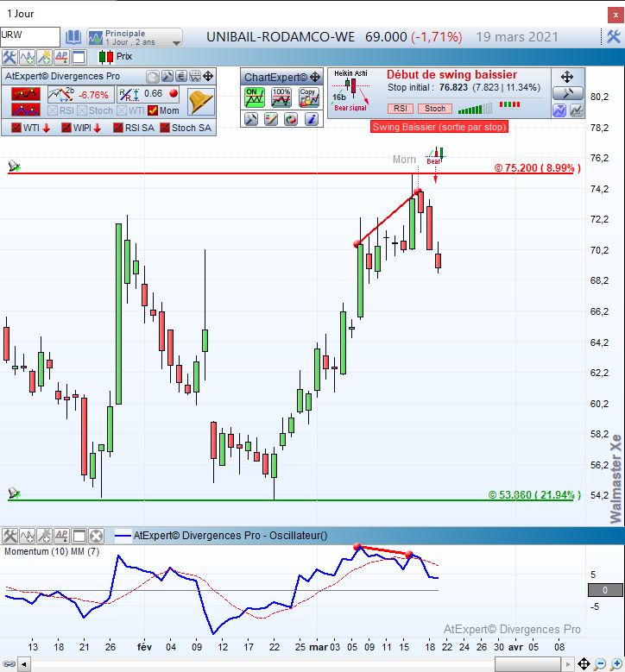
Task: Click ChartExpert 100% chart icon
Action: pos(281,97)
